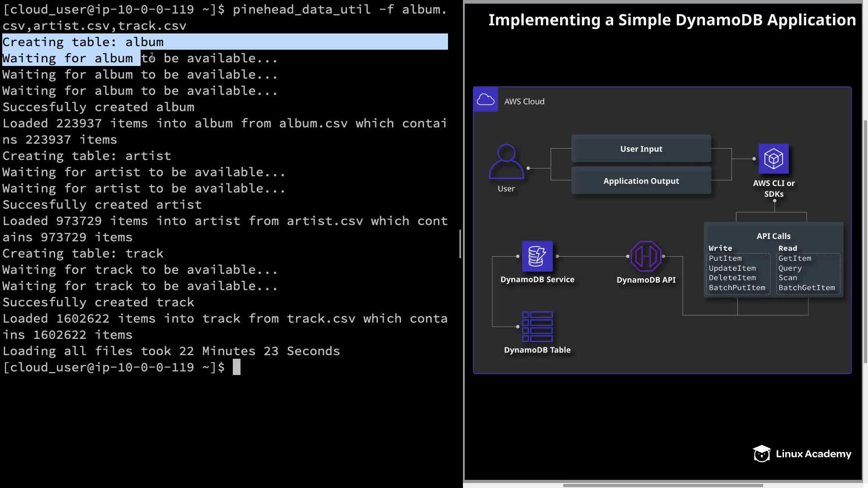Select PutItem in the Write list
The width and height of the screenshot is (868, 488).
[725, 258]
